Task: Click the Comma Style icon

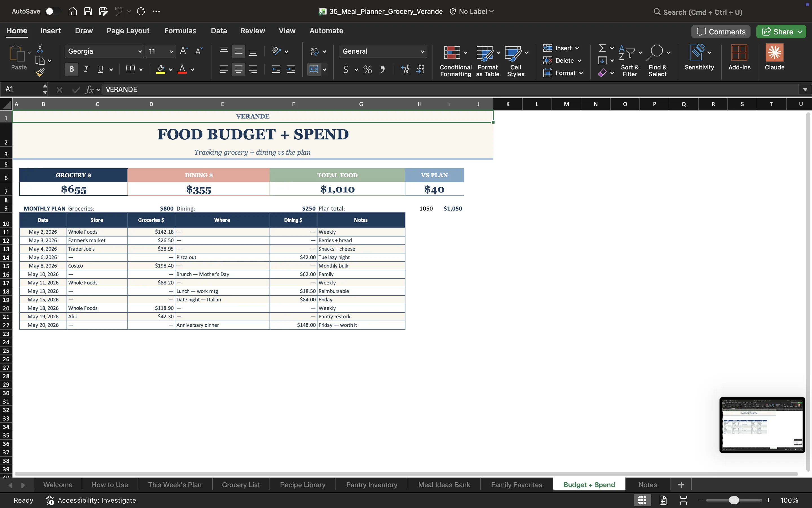Action: point(383,69)
